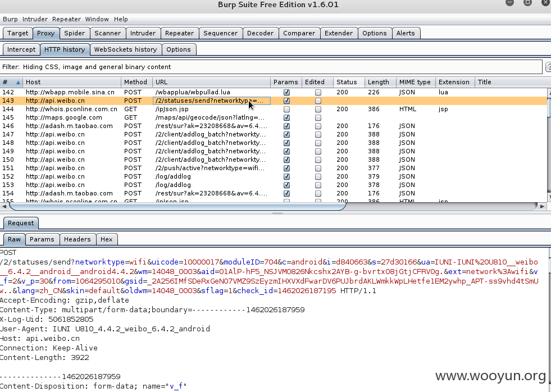Show the Hex request view

coord(107,239)
